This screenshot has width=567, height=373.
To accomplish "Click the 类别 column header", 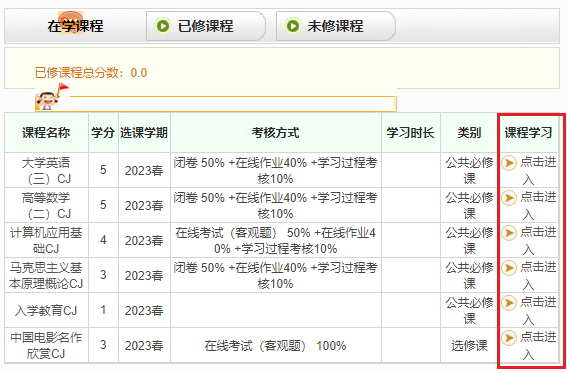I will [469, 133].
